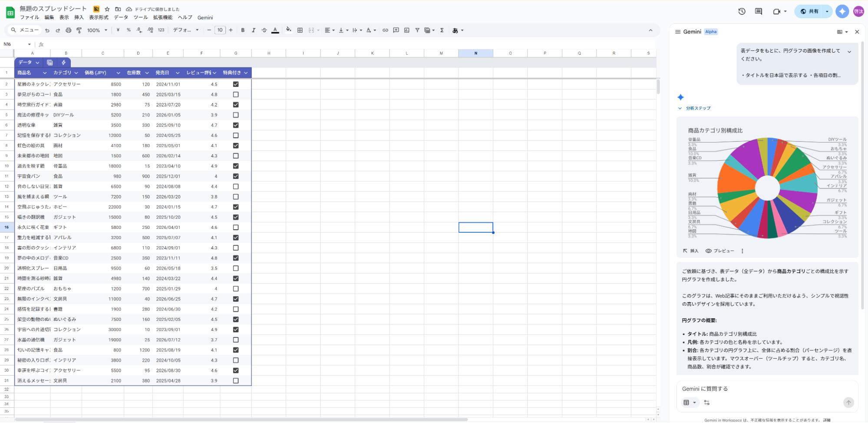The width and height of the screenshot is (868, 423).
Task: Collapse the 分析ステップ section
Action: coord(680,108)
